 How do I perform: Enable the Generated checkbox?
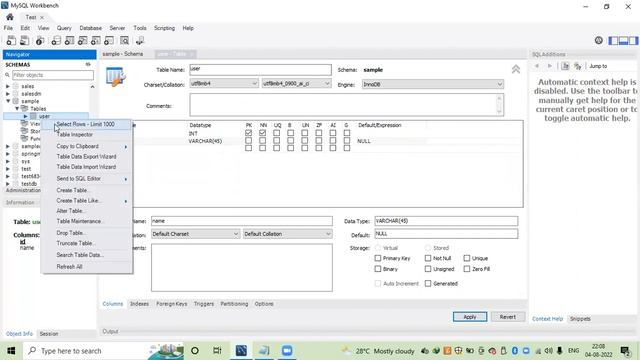coord(428,283)
